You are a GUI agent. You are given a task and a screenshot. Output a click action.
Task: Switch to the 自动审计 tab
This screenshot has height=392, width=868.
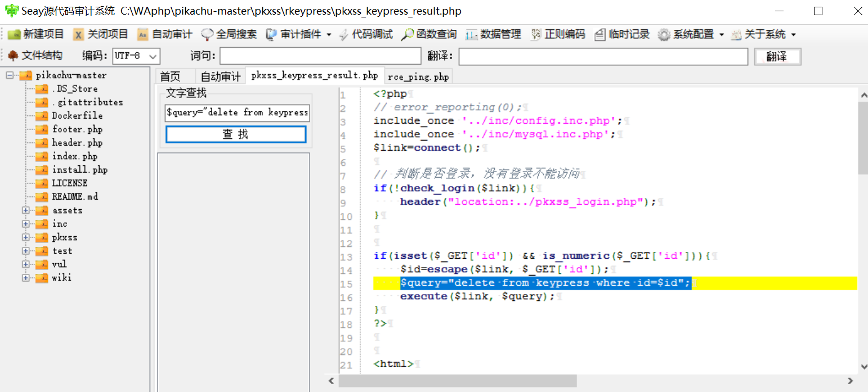[x=221, y=77]
